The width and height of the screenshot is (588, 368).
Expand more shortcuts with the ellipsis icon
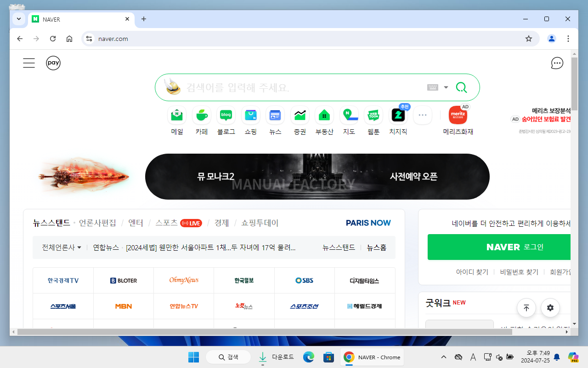coord(423,115)
